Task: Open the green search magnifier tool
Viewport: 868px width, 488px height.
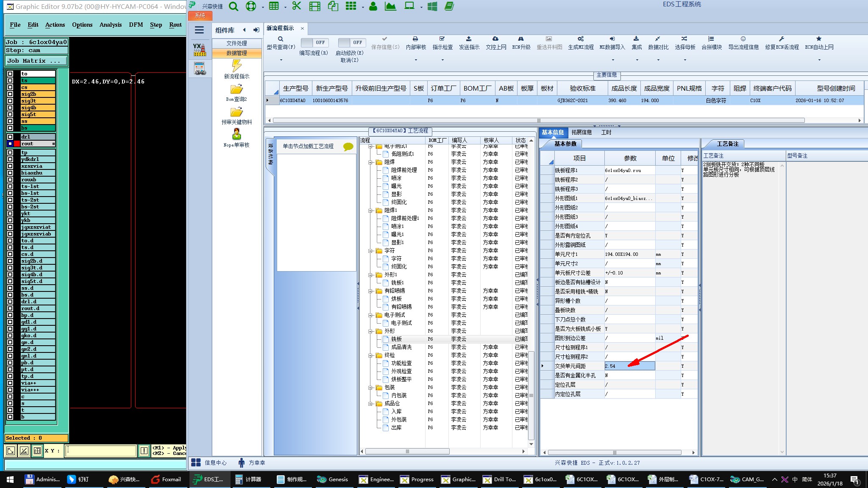Action: click(x=234, y=6)
